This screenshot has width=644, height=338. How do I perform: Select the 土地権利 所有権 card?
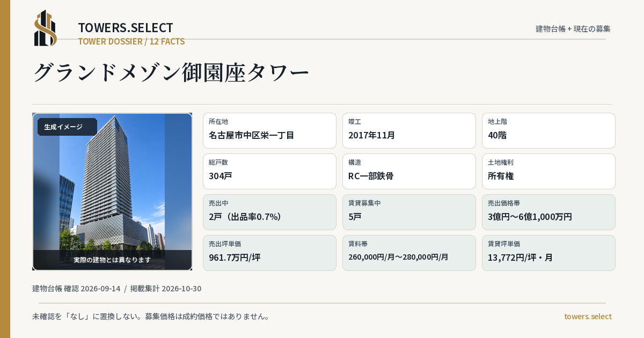pos(548,171)
